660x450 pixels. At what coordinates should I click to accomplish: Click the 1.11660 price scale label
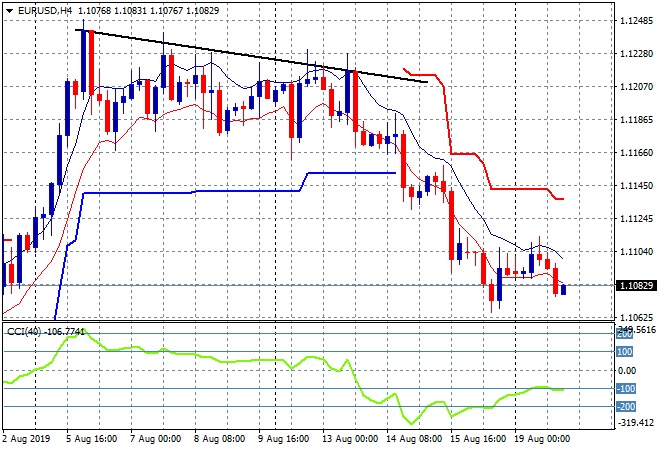636,152
